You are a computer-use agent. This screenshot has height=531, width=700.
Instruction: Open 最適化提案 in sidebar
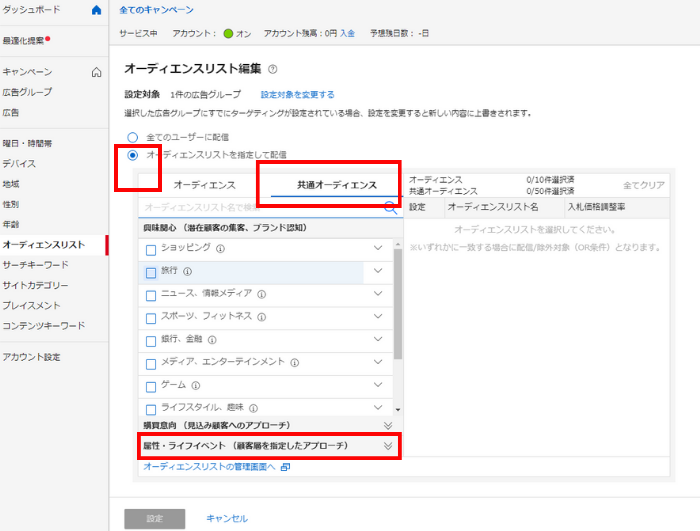[x=24, y=41]
